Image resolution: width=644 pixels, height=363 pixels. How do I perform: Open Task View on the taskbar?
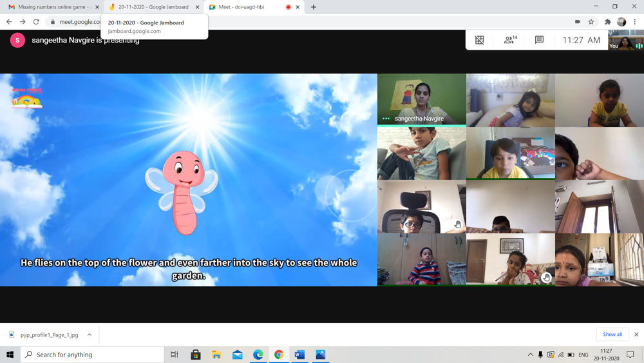tap(174, 355)
